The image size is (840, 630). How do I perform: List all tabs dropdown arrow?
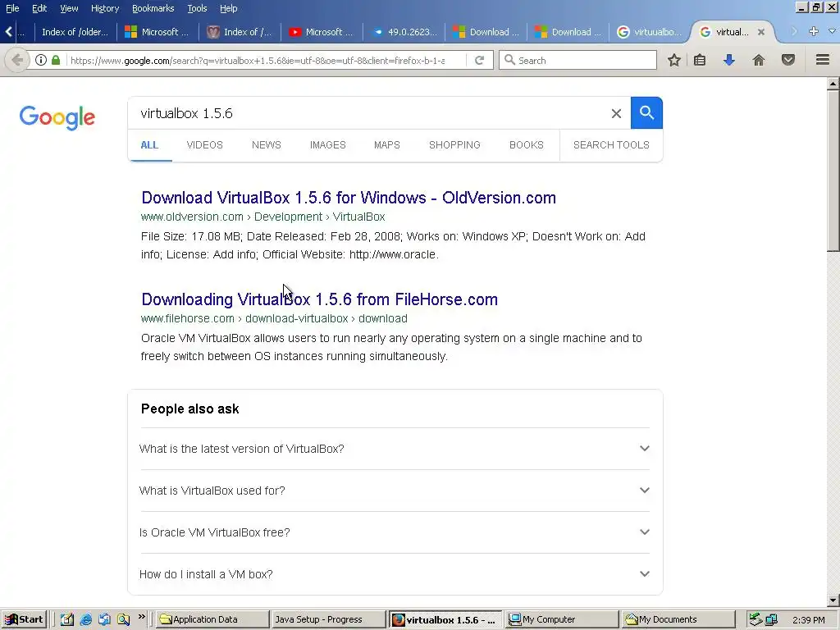832,32
